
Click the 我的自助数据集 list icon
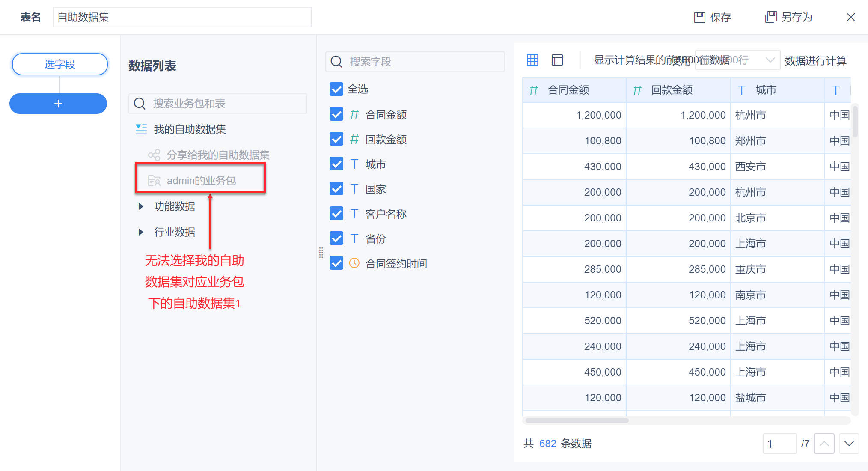[x=141, y=129]
